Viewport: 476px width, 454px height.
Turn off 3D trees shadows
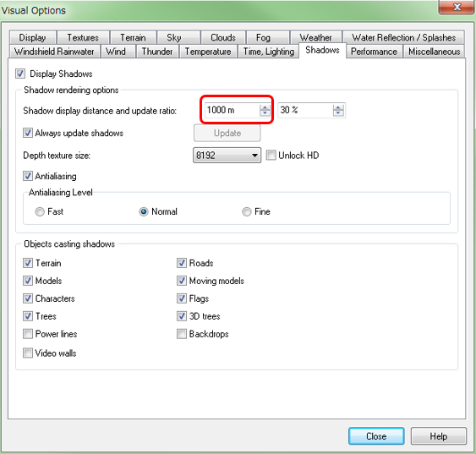pyautogui.click(x=182, y=316)
